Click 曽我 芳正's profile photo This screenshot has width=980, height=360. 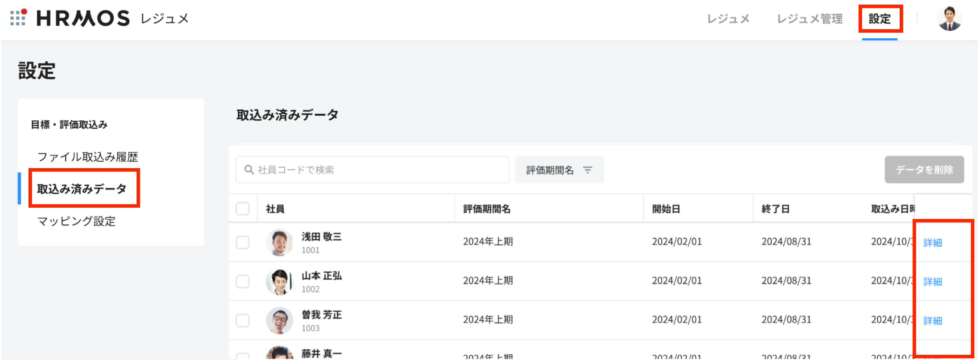[x=279, y=320]
